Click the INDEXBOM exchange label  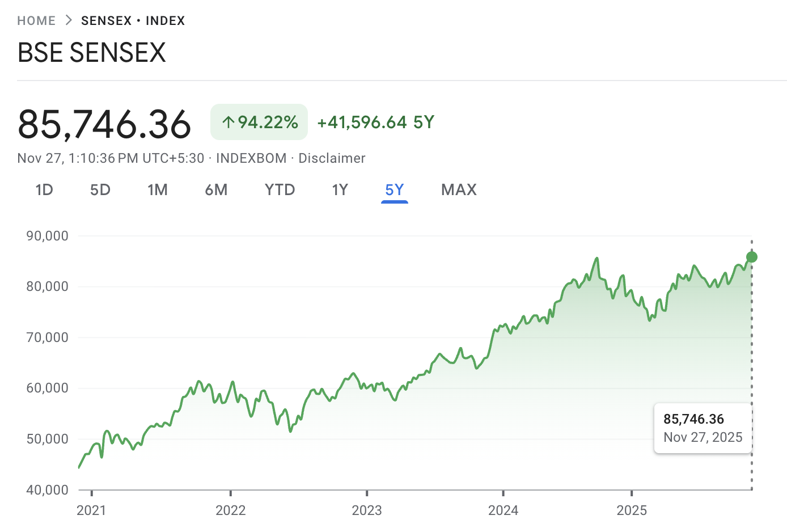(x=251, y=158)
